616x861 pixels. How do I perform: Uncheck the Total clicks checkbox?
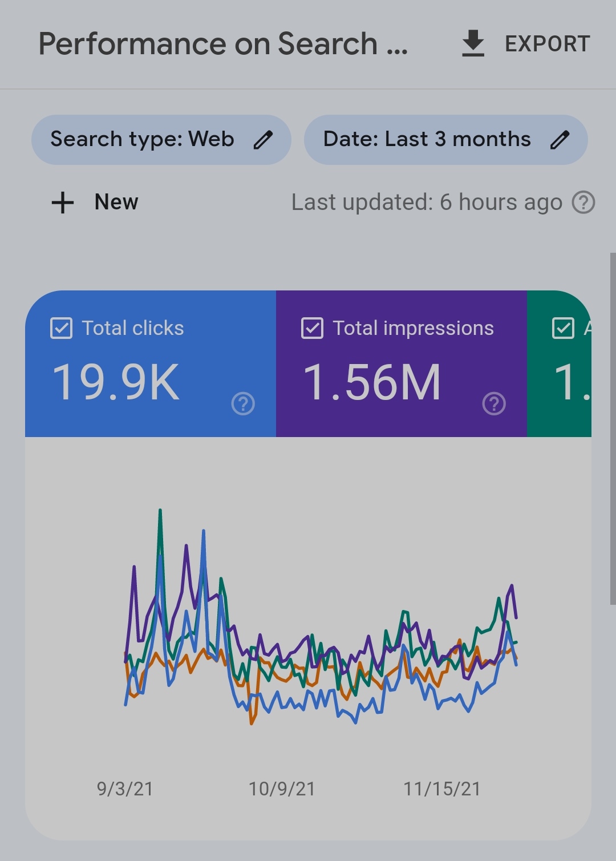(62, 329)
